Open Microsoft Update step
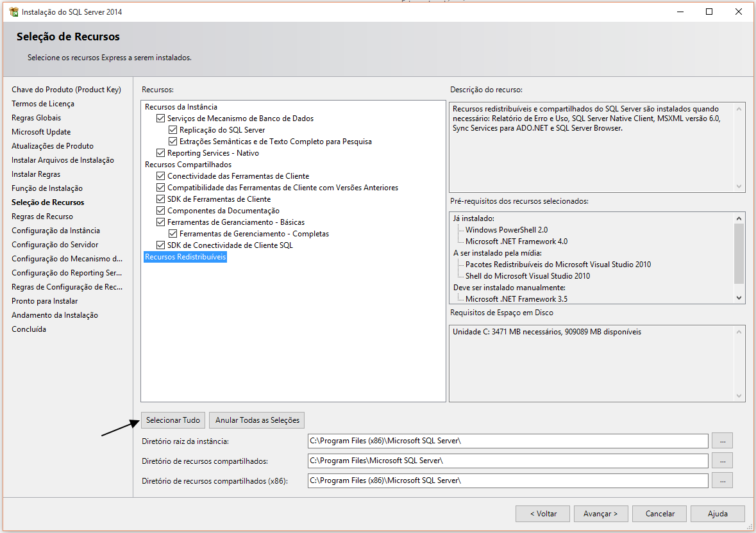The height and width of the screenshot is (533, 756). [x=41, y=132]
